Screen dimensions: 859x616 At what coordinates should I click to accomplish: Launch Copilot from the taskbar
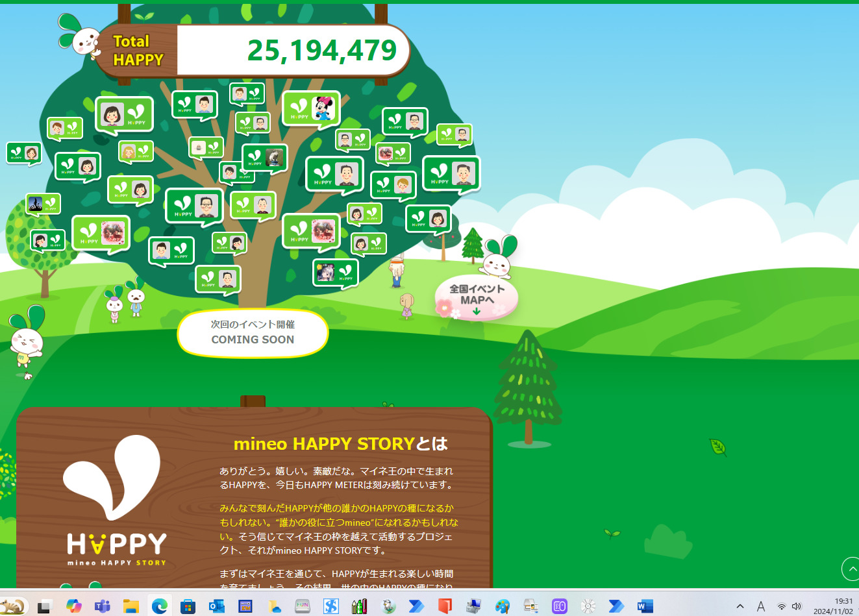pyautogui.click(x=73, y=606)
